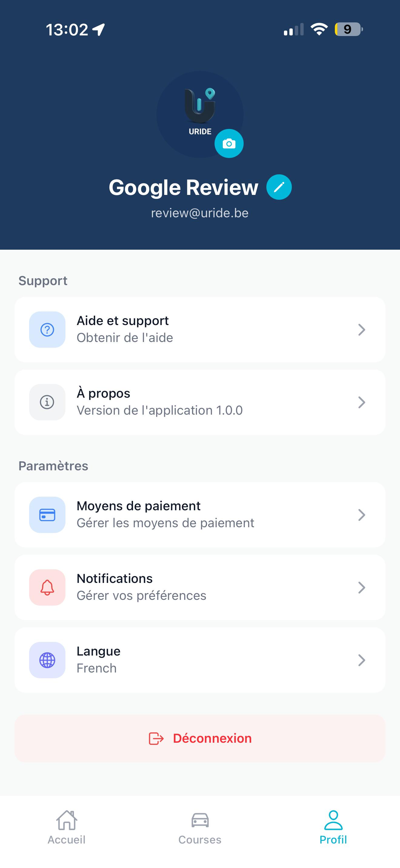
Task: Switch to the Courses tab
Action: [x=200, y=827]
